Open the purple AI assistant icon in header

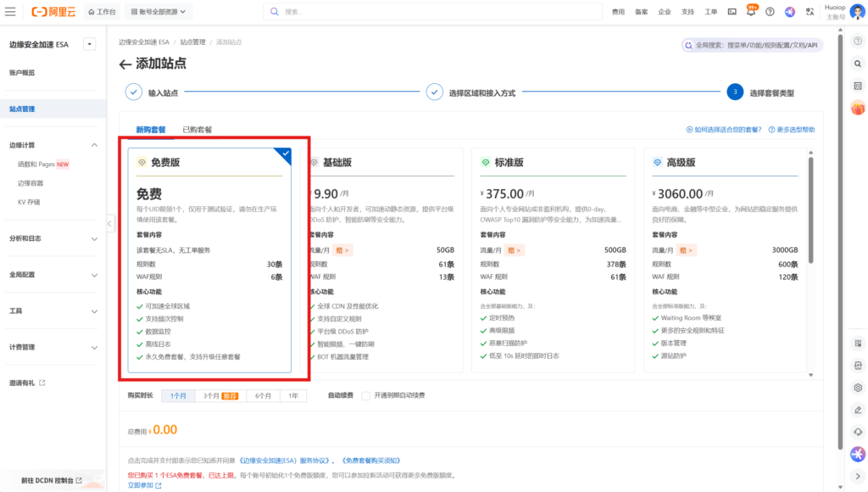coord(790,12)
